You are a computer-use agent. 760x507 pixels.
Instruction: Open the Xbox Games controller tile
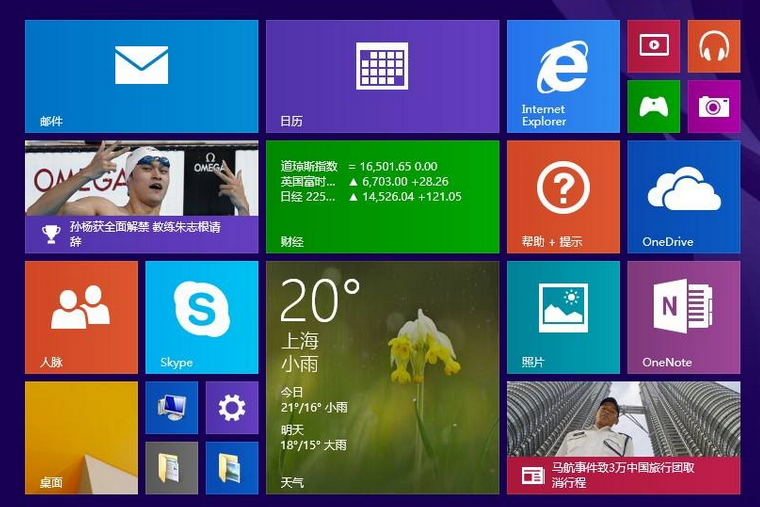653,106
